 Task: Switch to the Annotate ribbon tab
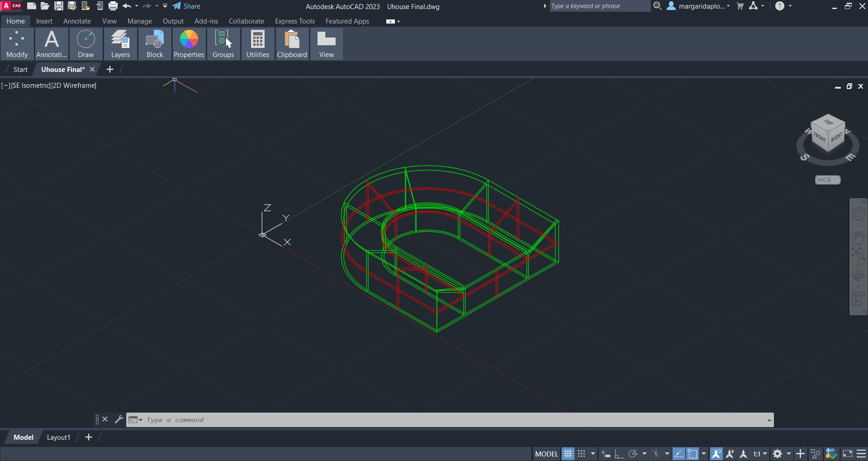(77, 21)
